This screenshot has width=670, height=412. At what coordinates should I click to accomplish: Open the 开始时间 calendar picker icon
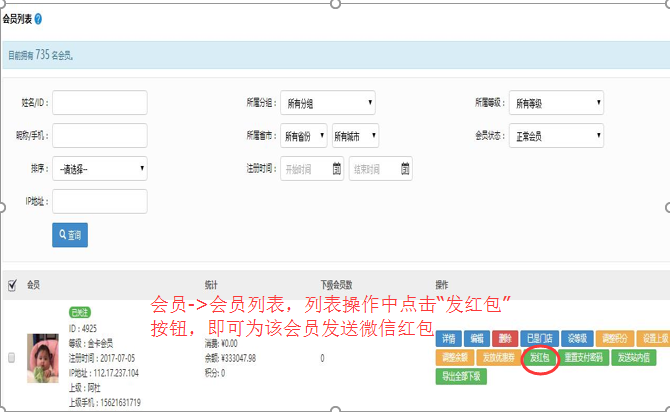pos(337,168)
